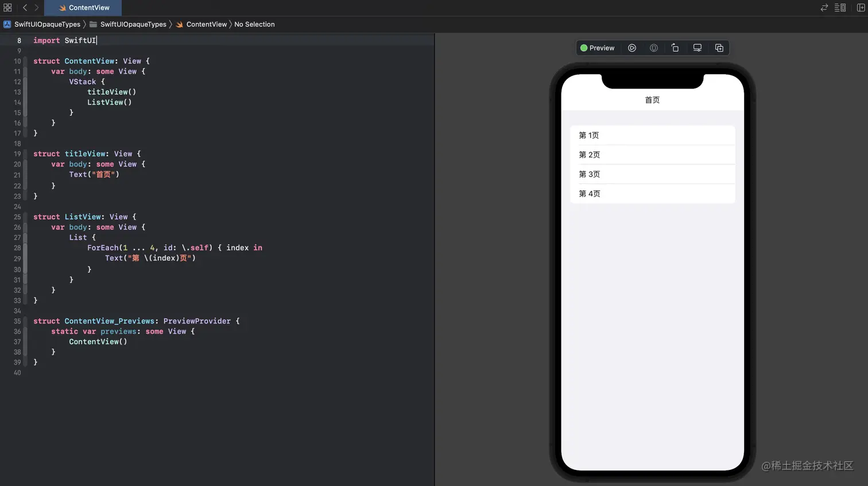Go forward with the right chevron

[x=36, y=7]
